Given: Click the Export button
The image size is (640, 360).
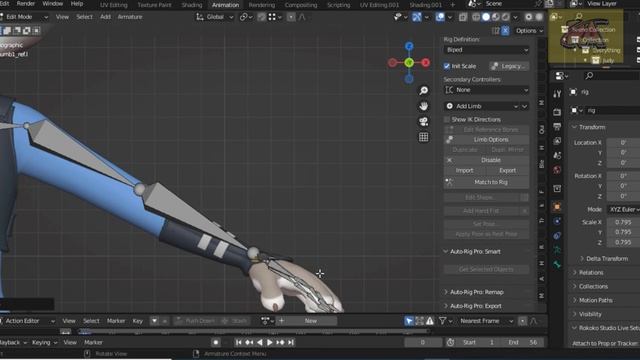Looking at the screenshot, I should click(x=508, y=171).
